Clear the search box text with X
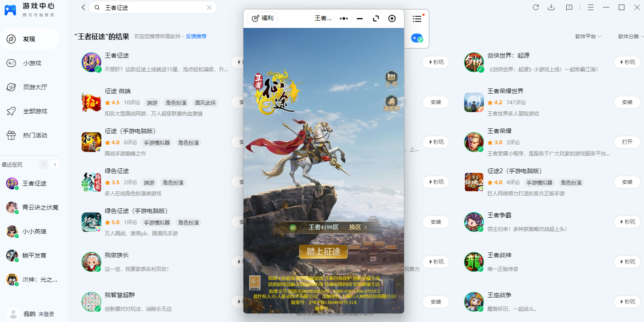 point(209,7)
